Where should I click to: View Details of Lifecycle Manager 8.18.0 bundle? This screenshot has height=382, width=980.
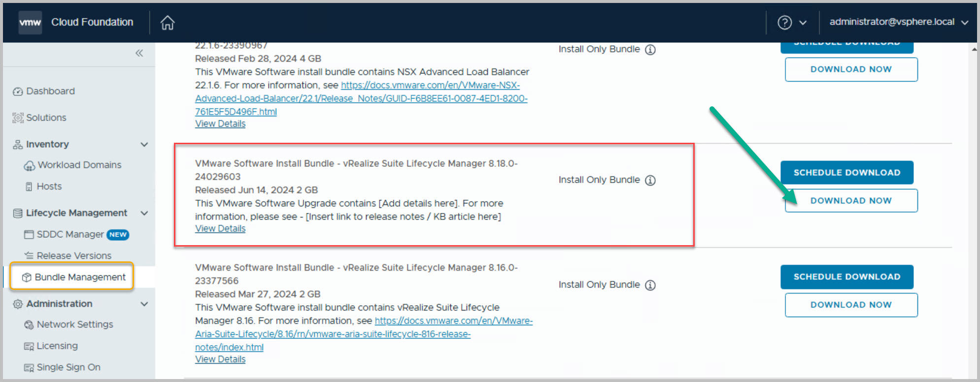click(x=220, y=228)
